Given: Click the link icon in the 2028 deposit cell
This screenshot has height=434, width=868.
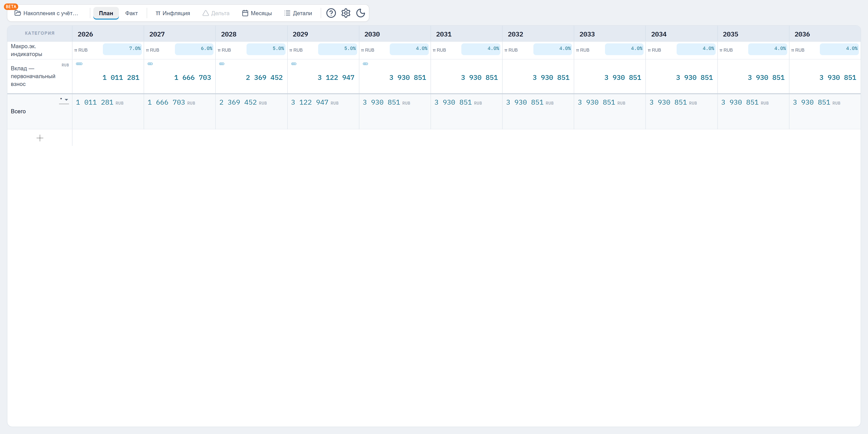Looking at the screenshot, I should pyautogui.click(x=222, y=64).
